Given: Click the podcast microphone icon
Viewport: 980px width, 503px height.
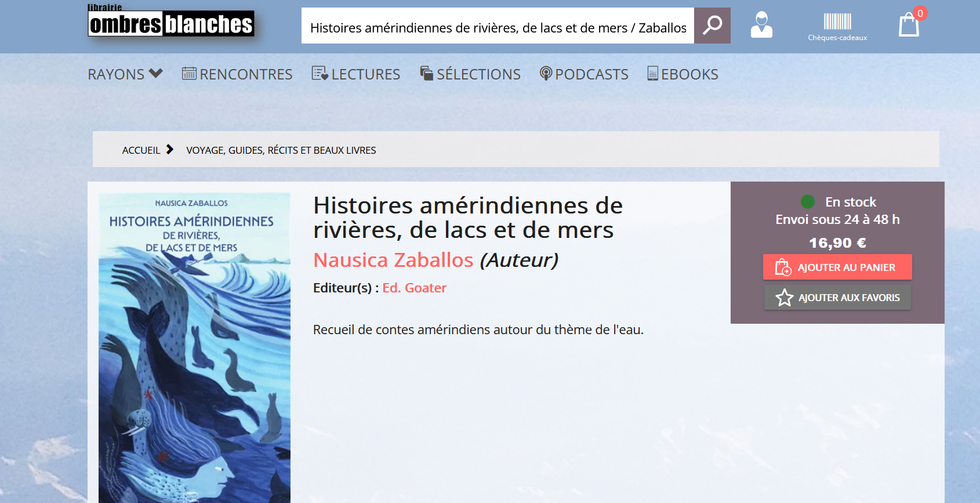Looking at the screenshot, I should coord(546,74).
